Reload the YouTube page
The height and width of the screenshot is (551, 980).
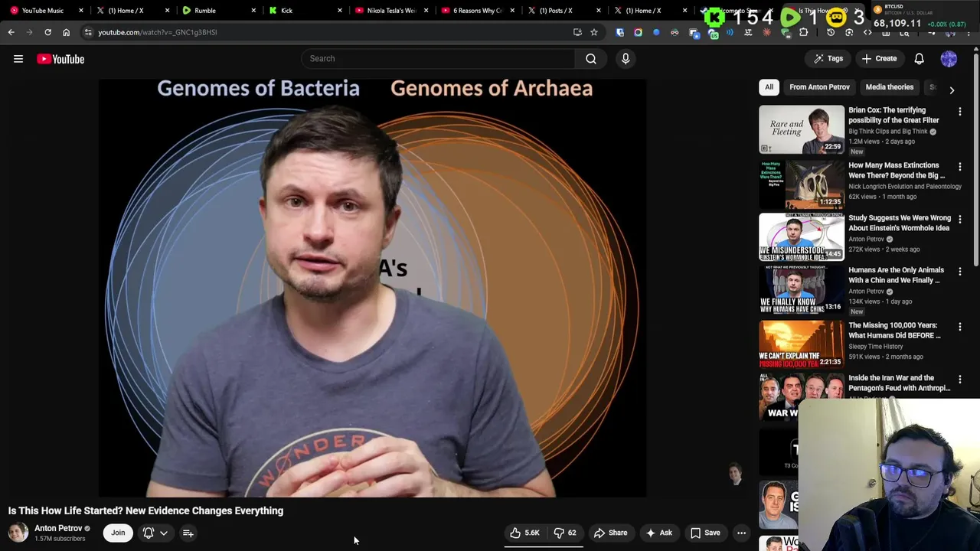47,32
